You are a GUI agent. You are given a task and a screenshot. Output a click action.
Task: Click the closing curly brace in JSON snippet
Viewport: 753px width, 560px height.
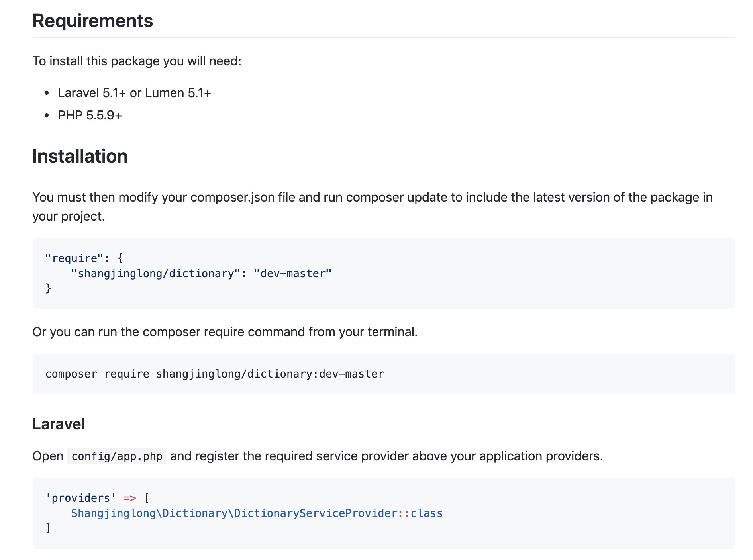coord(48,288)
